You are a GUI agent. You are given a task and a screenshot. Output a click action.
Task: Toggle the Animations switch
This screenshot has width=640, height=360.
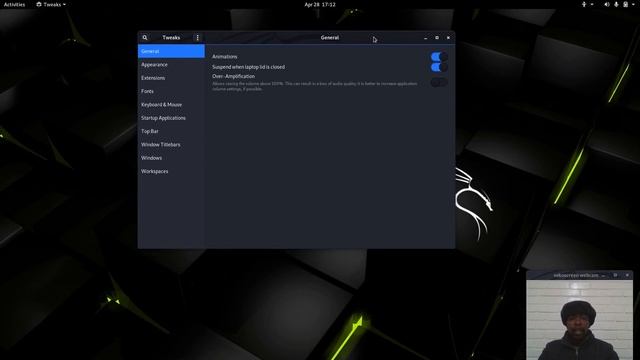point(439,57)
